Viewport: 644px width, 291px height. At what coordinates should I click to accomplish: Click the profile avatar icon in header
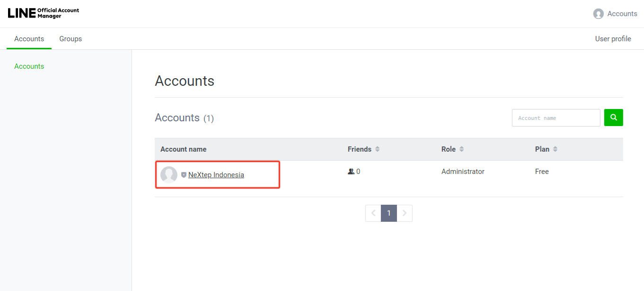(x=599, y=14)
